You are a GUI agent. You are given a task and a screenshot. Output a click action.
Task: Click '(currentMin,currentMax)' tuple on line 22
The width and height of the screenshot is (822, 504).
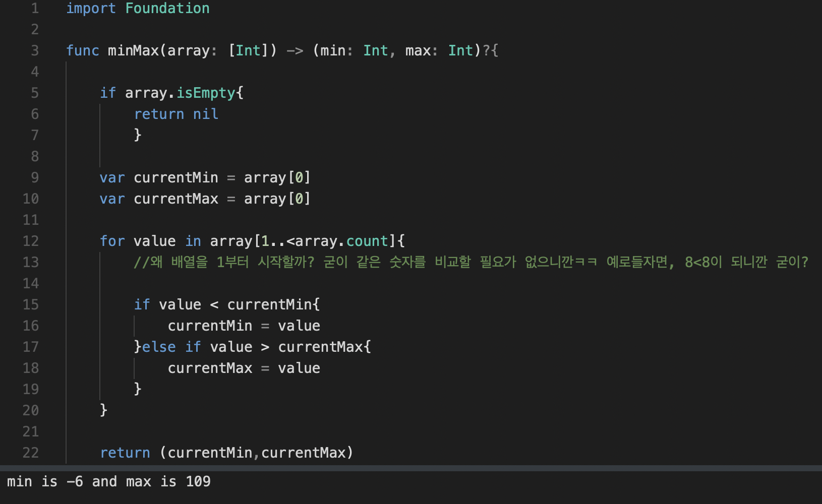coord(257,453)
